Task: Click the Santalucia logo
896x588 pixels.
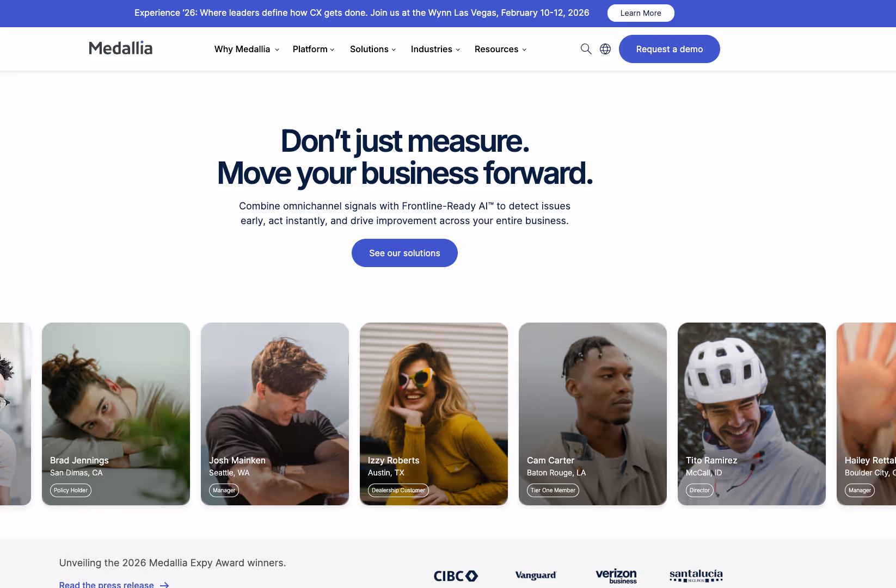Action: click(696, 575)
